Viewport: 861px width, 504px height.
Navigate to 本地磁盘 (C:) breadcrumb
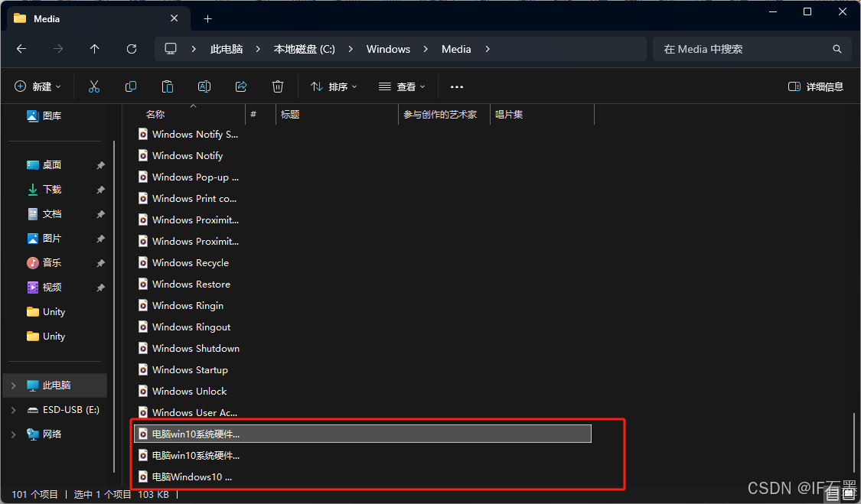pos(304,49)
